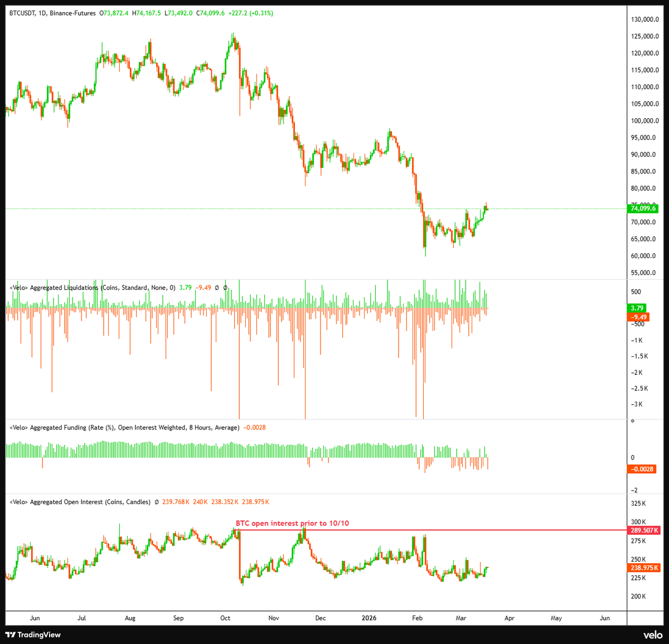Select the Velo Aggregated Funding indicator legend
669x644 pixels.
124,428
